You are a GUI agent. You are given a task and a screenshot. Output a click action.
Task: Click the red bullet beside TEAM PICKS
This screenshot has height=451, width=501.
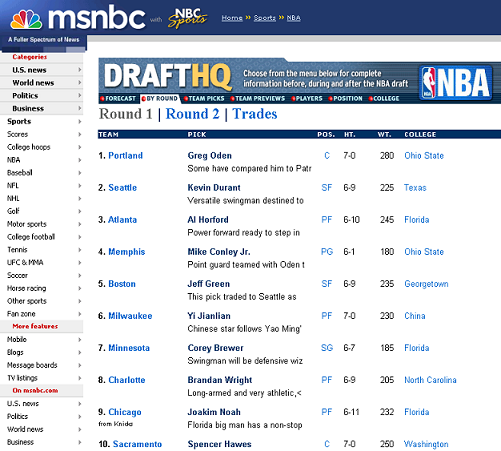pyautogui.click(x=186, y=99)
